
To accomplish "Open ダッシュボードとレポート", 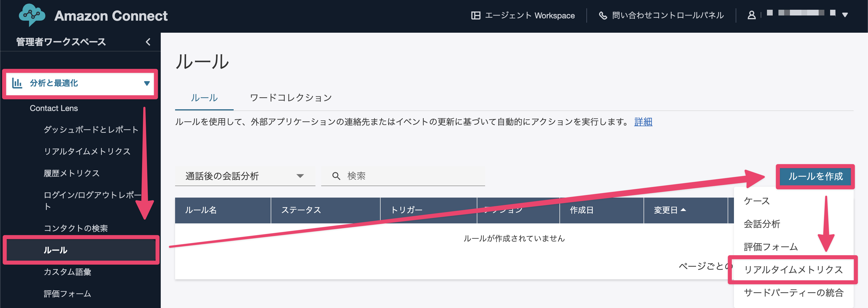I will tap(91, 130).
